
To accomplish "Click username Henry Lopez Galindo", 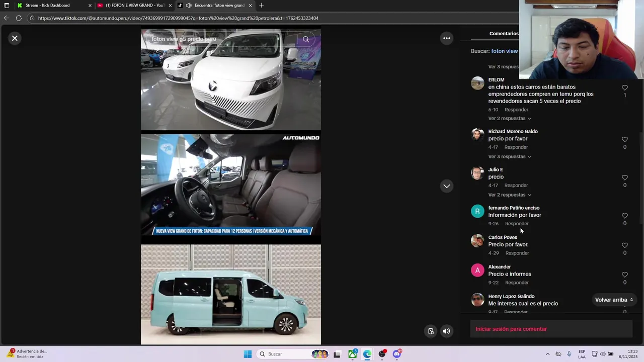I will [511, 297].
